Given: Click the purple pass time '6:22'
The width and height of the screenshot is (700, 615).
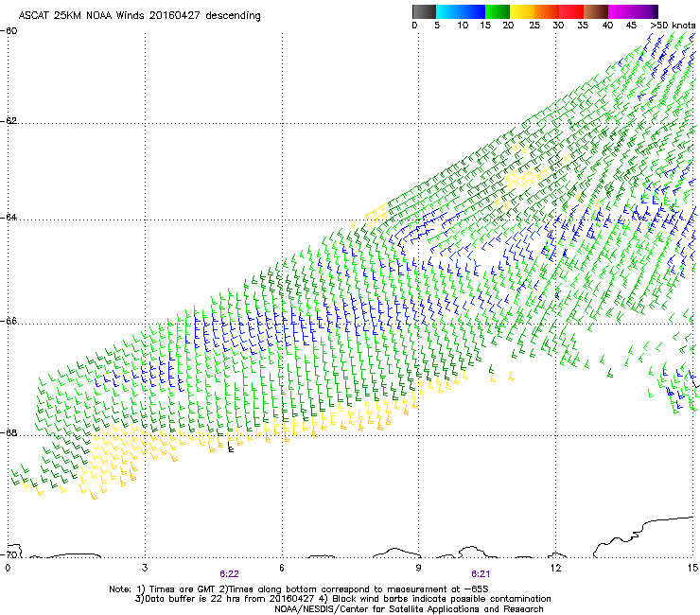Looking at the screenshot, I should pos(229,574).
